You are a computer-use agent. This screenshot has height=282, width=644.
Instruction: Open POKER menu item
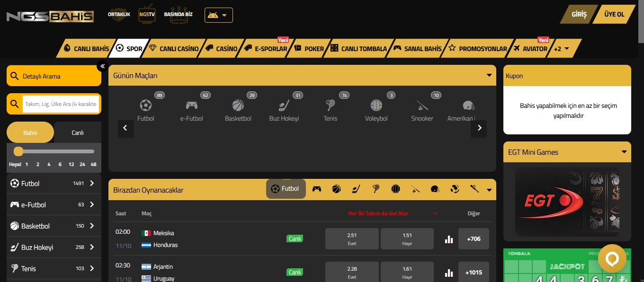[x=309, y=48]
